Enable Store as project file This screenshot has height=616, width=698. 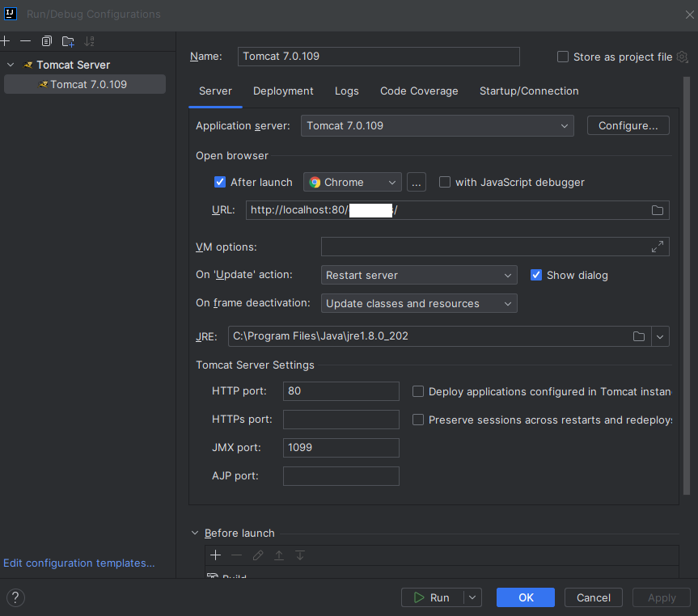click(x=563, y=57)
